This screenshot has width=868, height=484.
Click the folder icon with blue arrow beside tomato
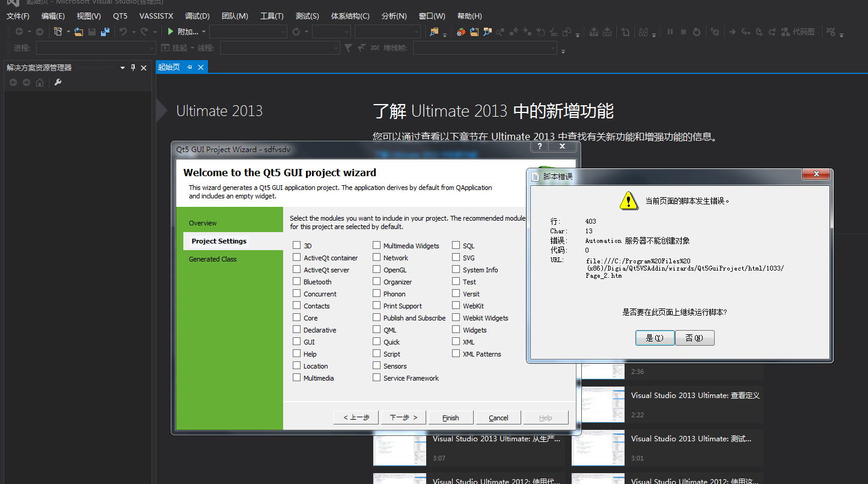(x=474, y=31)
